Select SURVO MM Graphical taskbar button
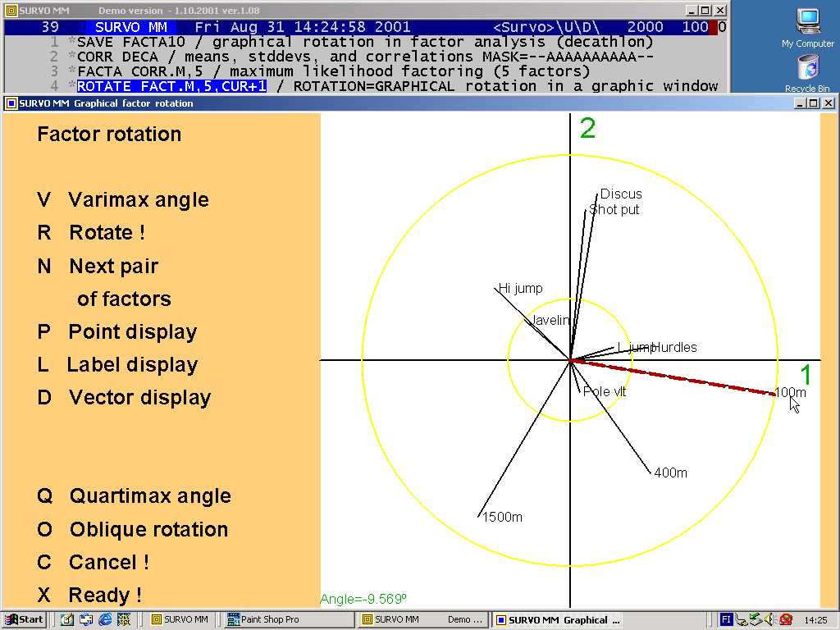840x630 pixels. tap(557, 619)
